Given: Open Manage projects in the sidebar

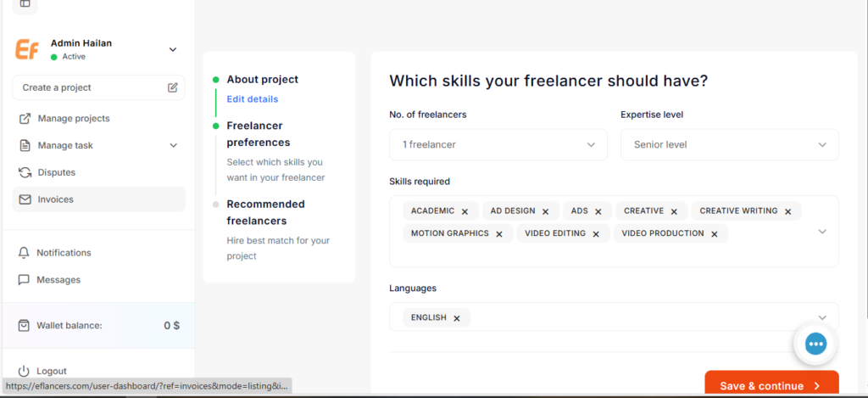Looking at the screenshot, I should point(73,118).
